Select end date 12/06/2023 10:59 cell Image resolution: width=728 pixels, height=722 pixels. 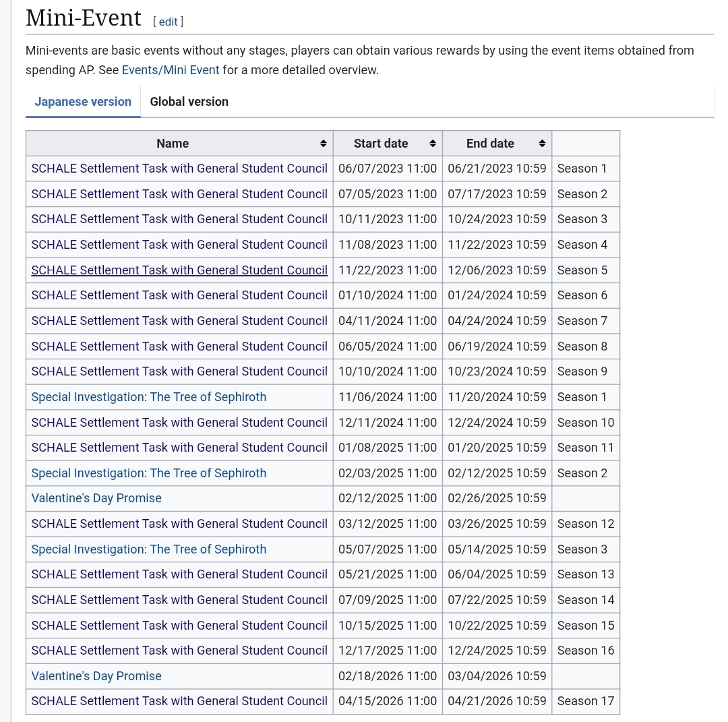point(497,270)
